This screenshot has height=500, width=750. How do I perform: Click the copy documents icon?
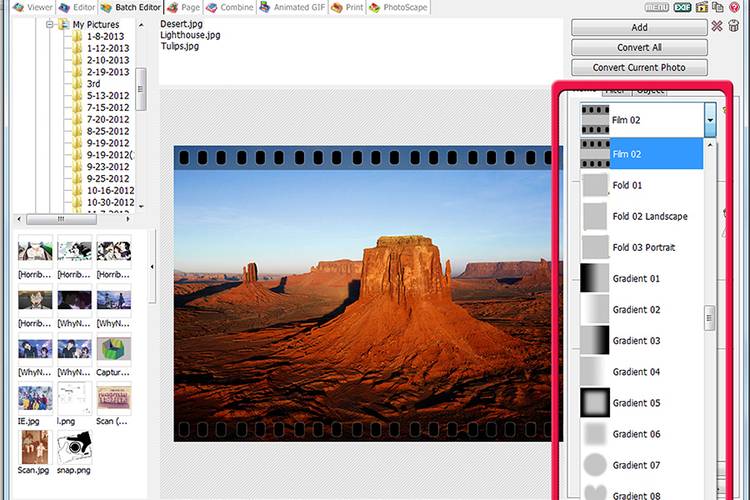point(717,7)
